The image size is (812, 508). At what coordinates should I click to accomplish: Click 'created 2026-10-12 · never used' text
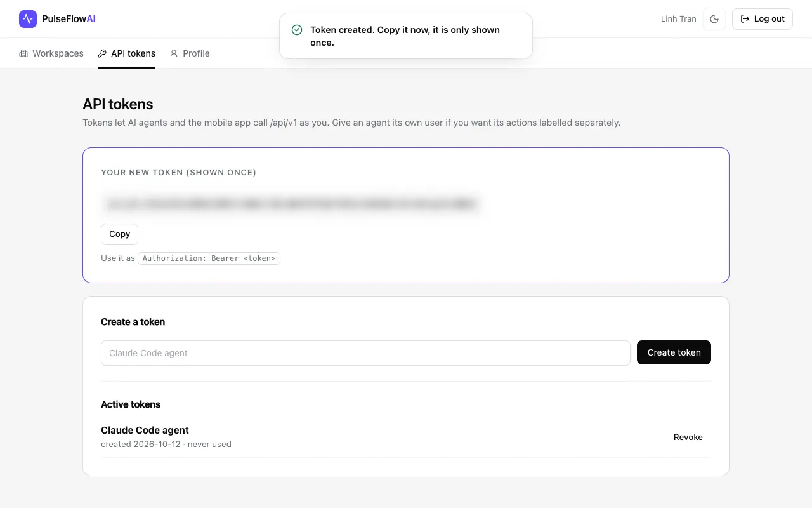point(166,444)
